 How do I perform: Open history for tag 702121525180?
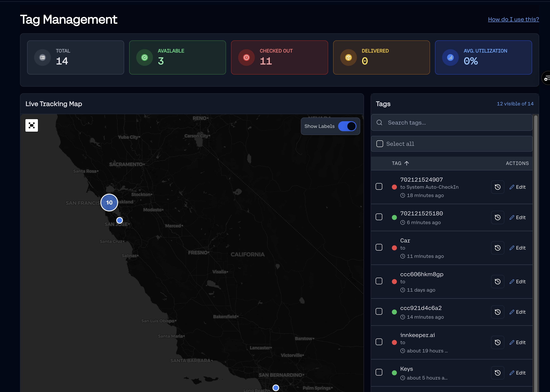click(498, 217)
